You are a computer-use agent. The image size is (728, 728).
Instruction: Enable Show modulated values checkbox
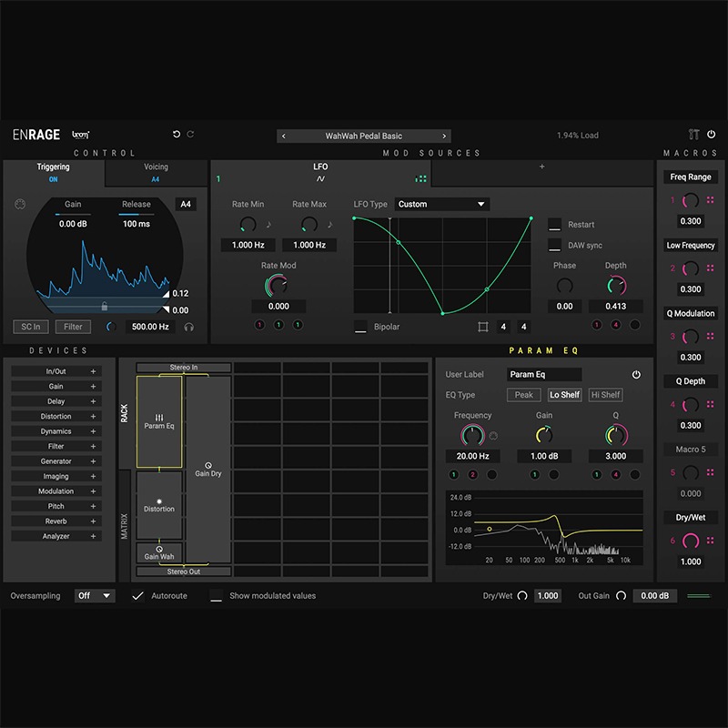click(x=216, y=596)
